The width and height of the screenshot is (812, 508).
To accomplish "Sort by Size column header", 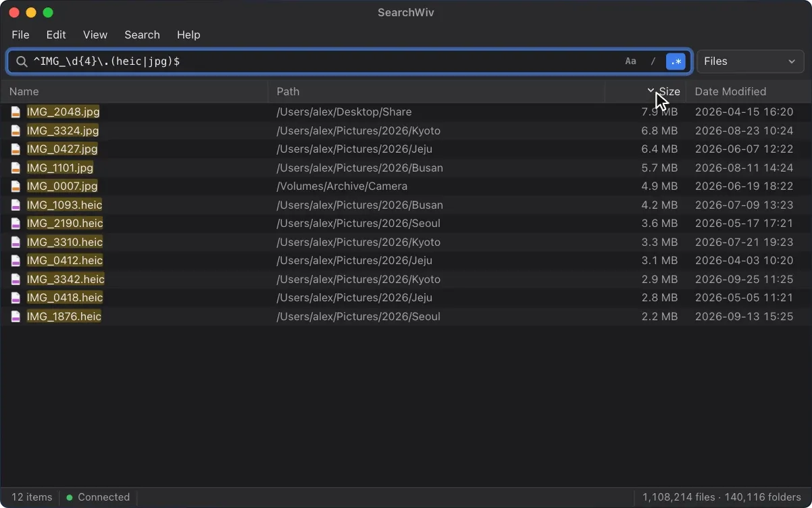I will pyautogui.click(x=645, y=91).
